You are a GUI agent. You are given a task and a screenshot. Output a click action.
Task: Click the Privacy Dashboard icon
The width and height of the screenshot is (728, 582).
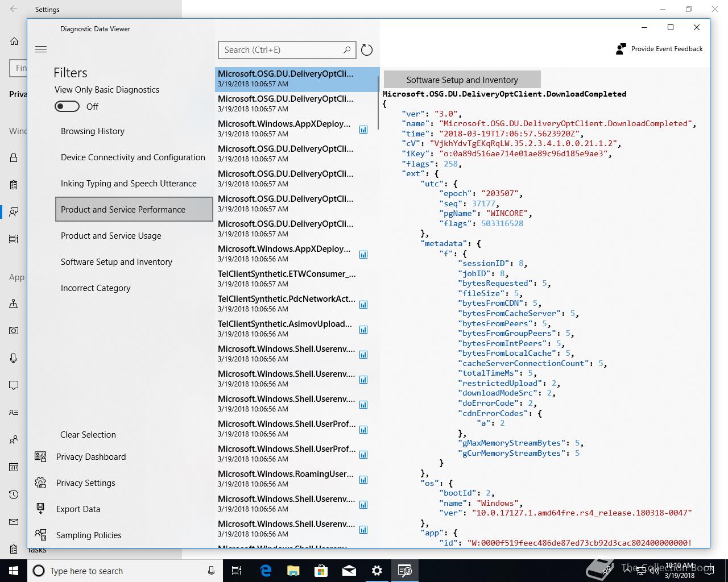coord(40,456)
